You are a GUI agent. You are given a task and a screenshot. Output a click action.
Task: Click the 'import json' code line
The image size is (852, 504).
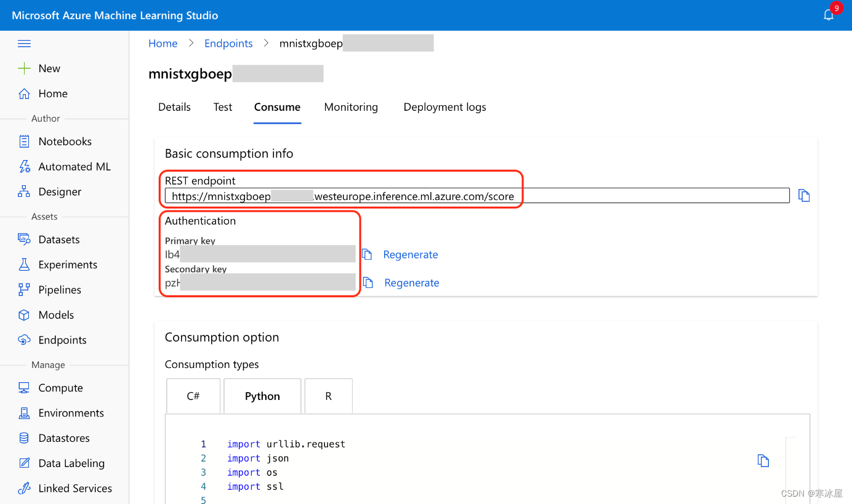[x=258, y=458]
